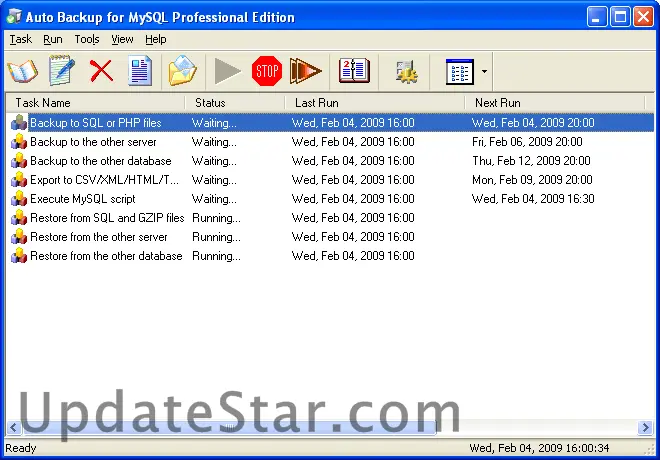Image resolution: width=660 pixels, height=460 pixels.
Task: Click icon beside Backup to the other database
Action: (19, 160)
